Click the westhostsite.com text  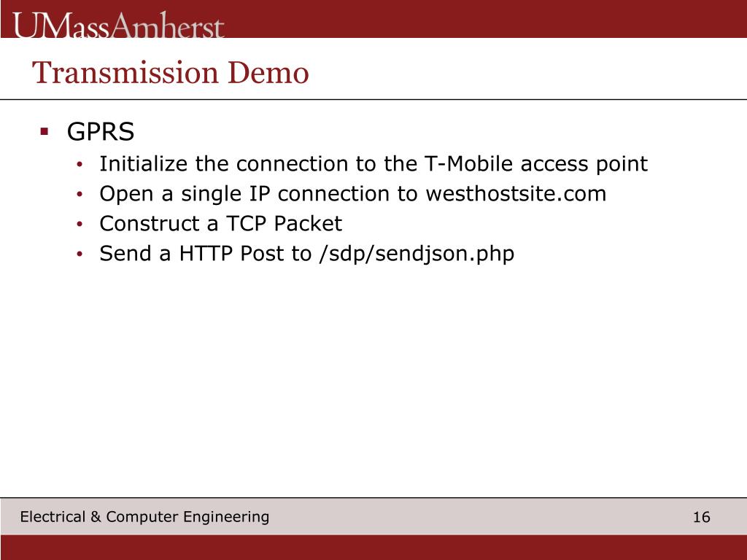click(x=516, y=194)
